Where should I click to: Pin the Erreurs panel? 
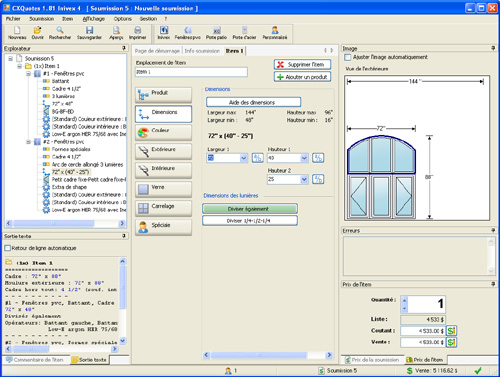pyautogui.click(x=493, y=230)
